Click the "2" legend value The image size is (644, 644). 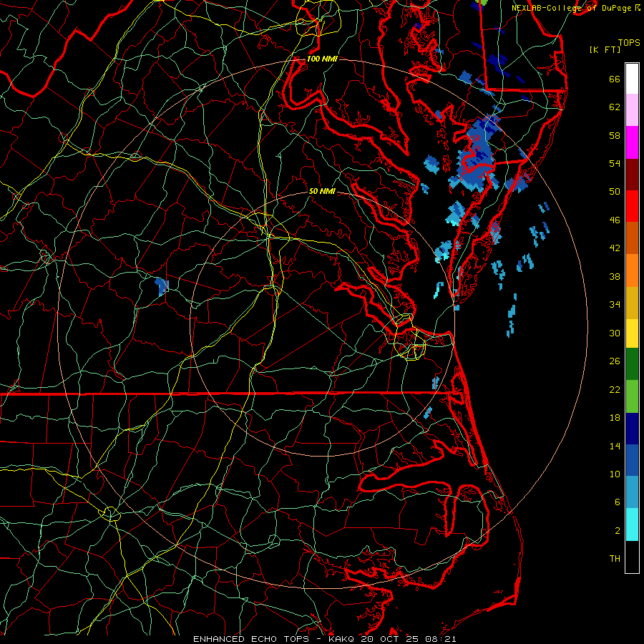(x=618, y=531)
